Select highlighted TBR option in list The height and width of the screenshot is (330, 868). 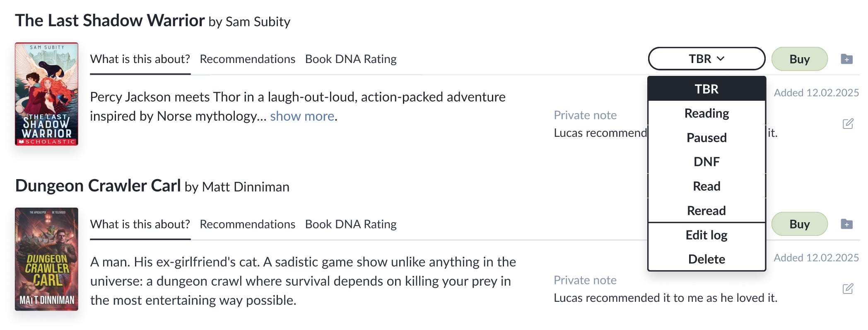(706, 89)
